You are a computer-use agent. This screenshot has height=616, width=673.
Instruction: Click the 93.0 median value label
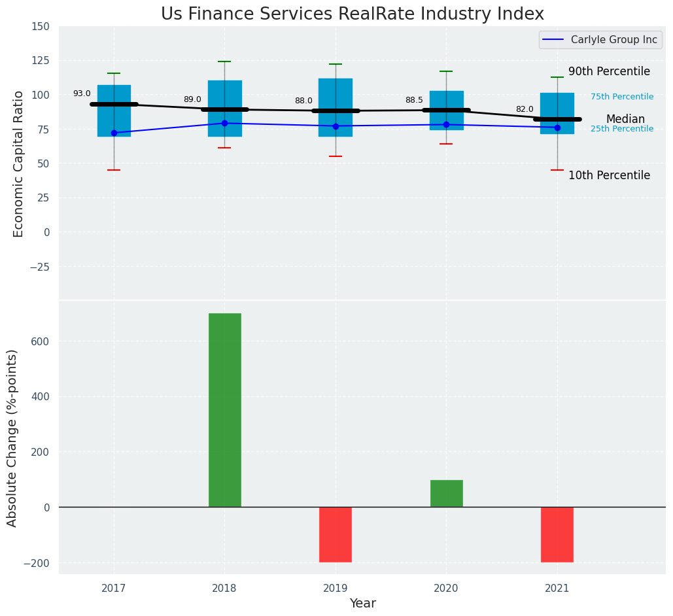tap(82, 94)
